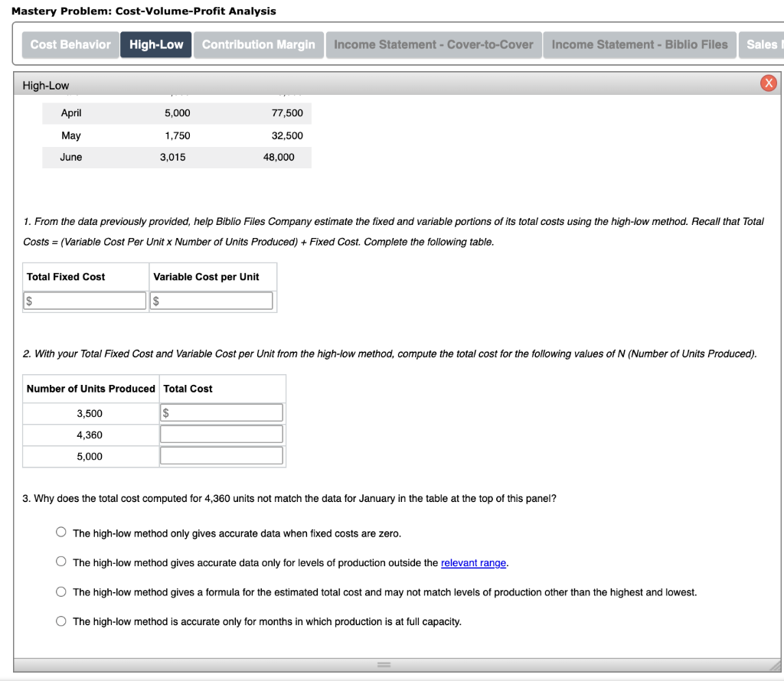784x681 pixels.
Task: Click the bottom-right corner resize grip
Action: [776, 666]
